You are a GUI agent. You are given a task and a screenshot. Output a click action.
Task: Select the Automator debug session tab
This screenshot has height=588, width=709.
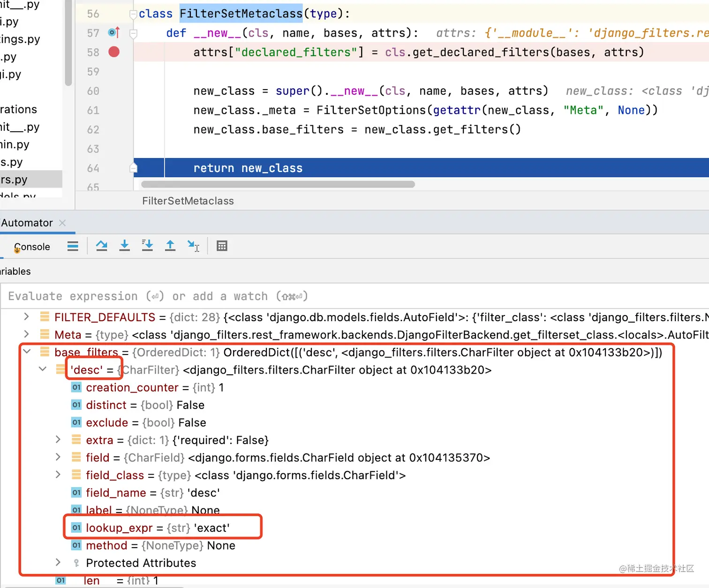(27, 223)
